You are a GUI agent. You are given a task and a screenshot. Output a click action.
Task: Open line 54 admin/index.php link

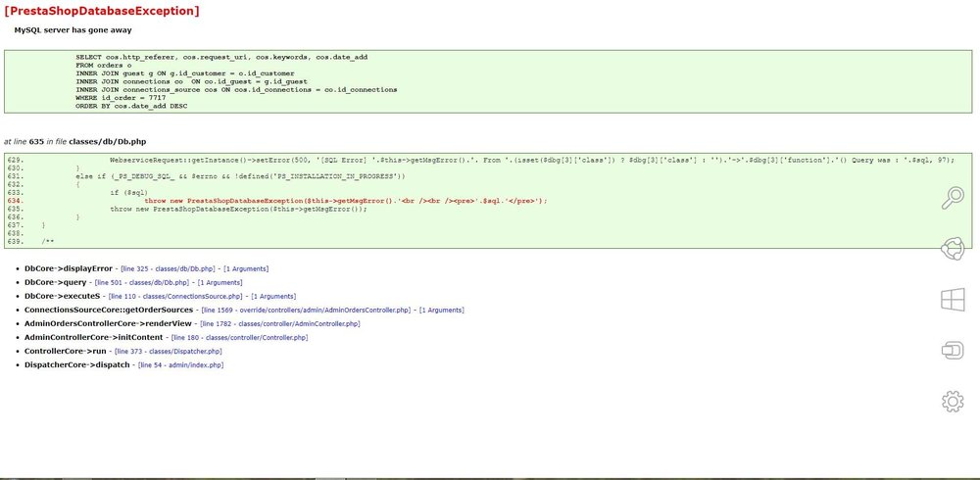tap(180, 365)
